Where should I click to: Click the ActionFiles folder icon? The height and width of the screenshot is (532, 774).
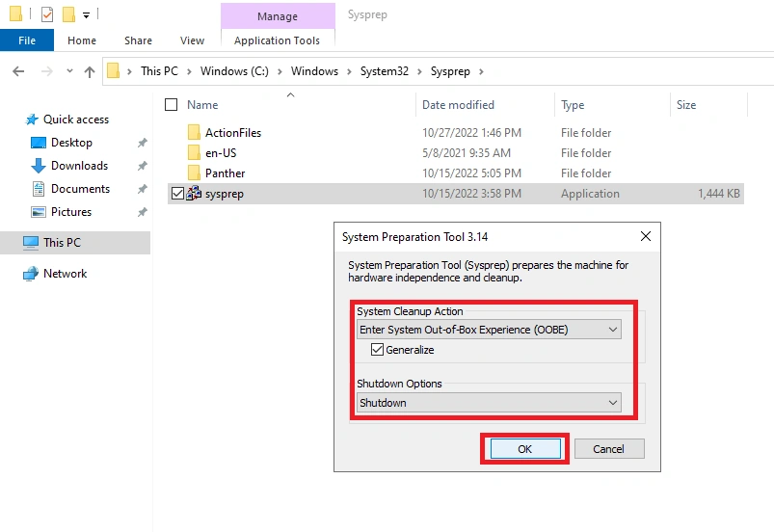pyautogui.click(x=194, y=132)
